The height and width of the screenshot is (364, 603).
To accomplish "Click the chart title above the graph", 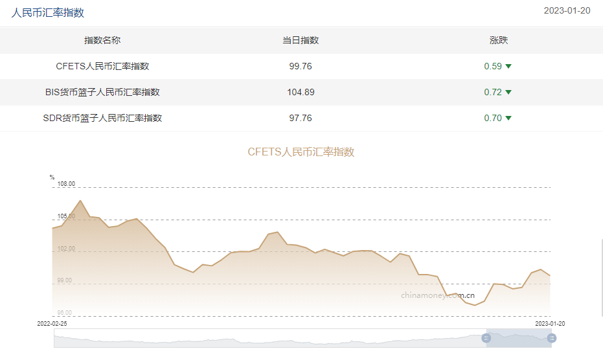I will (x=301, y=152).
